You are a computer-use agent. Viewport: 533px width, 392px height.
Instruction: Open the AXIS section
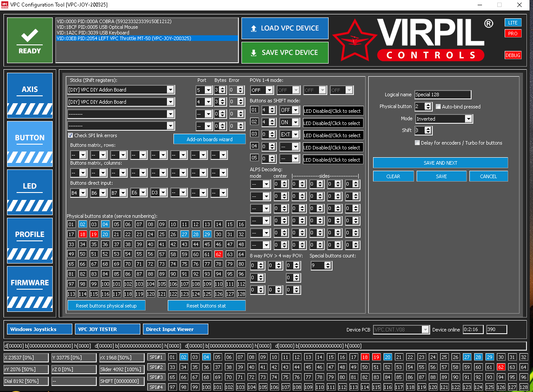coord(30,95)
